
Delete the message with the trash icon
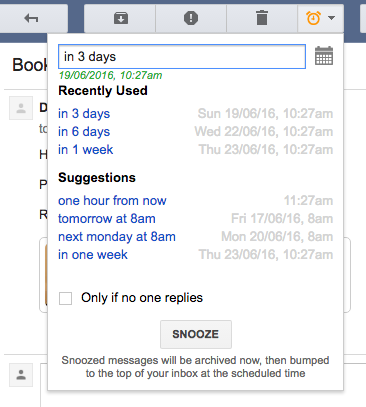pos(262,18)
